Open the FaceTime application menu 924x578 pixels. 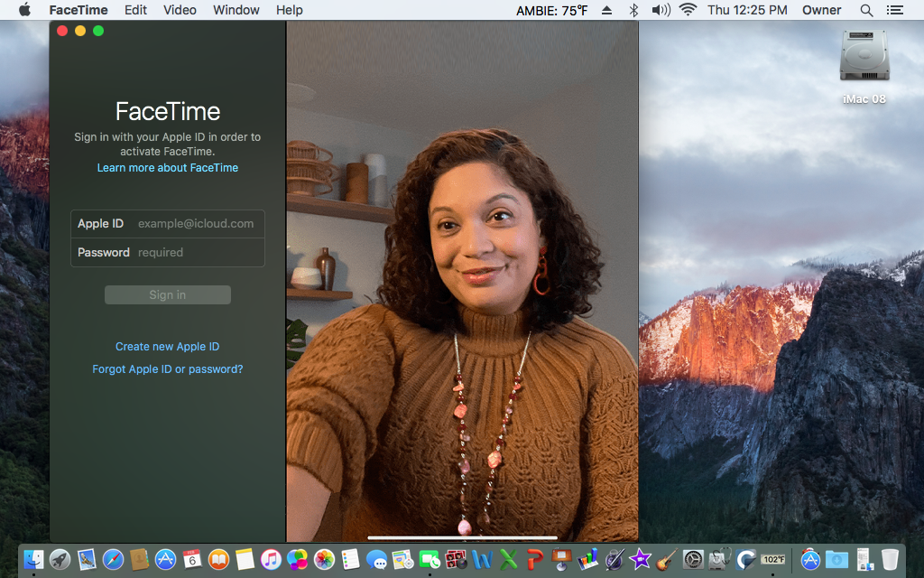(79, 10)
